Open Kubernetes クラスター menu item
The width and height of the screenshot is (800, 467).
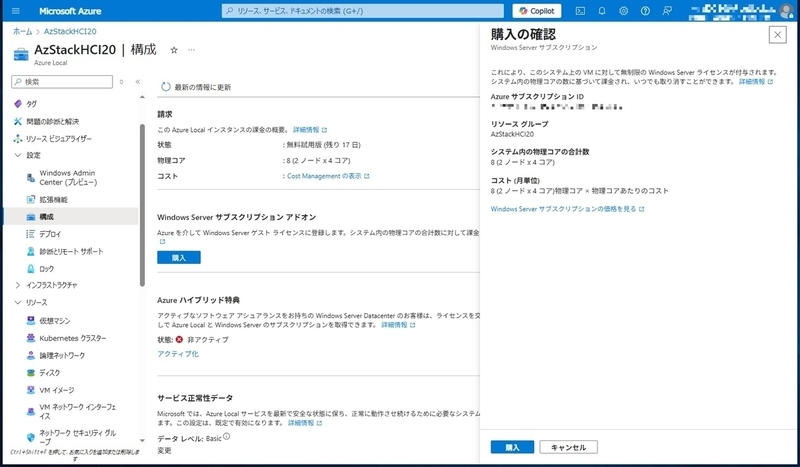[x=72, y=338]
